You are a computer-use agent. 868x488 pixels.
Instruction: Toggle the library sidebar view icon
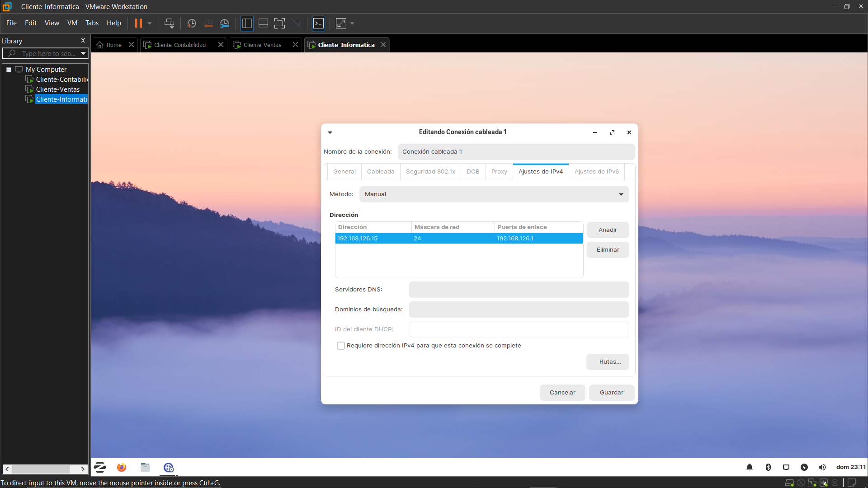tap(247, 23)
